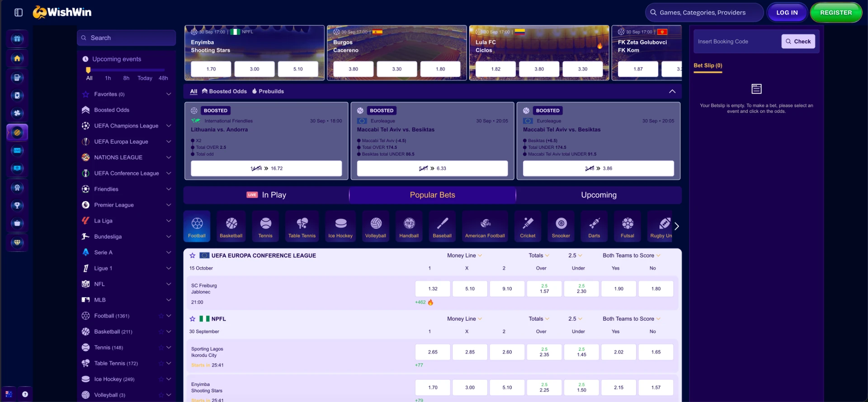Open the diamond VIP icon in the left rail
Viewport: 868px width, 402px height.
coord(17,243)
